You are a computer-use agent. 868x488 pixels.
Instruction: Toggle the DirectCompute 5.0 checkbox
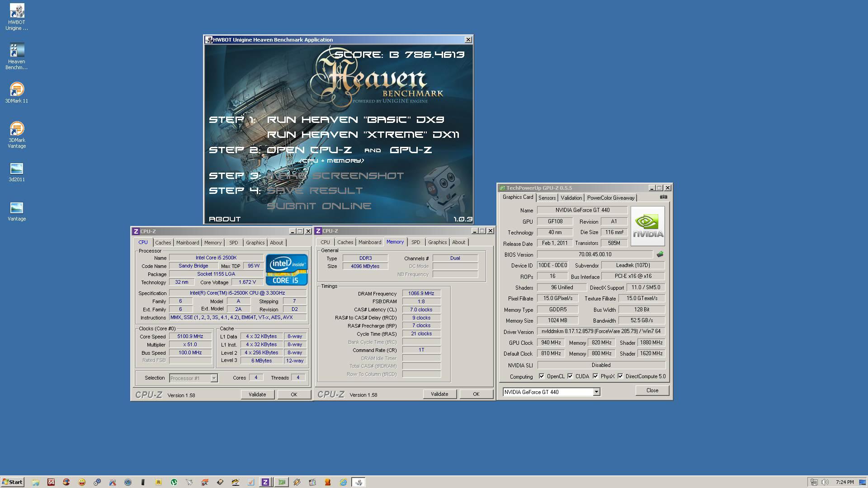[x=620, y=376]
